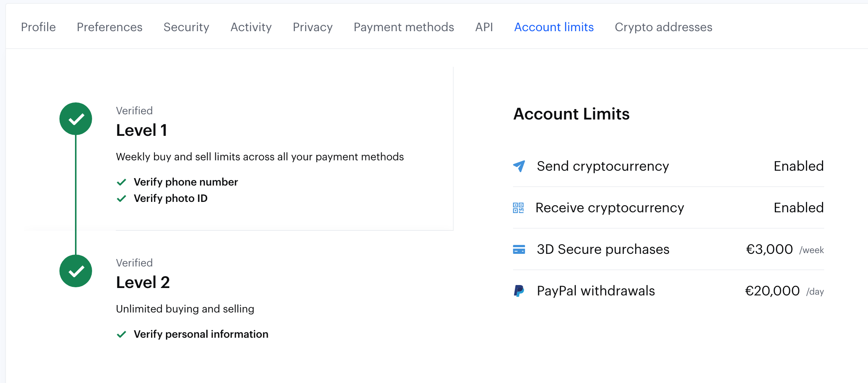Image resolution: width=868 pixels, height=383 pixels.
Task: Click the Level 1 green verified badge
Action: (76, 119)
